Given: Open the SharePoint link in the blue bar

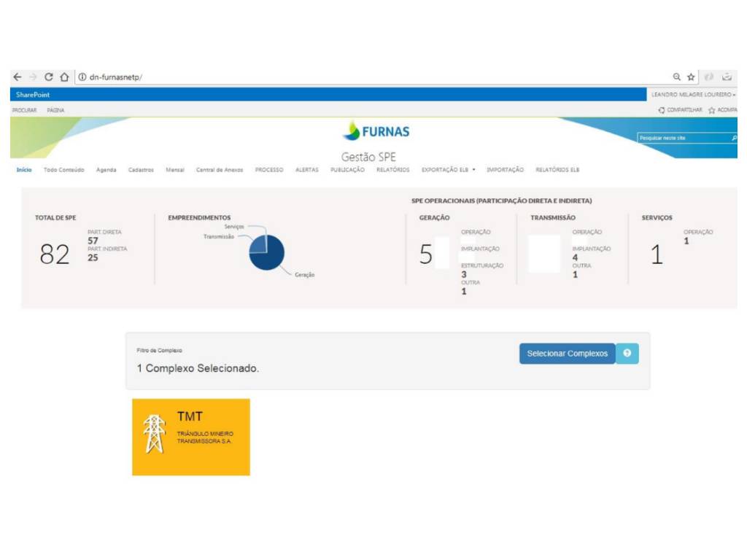Looking at the screenshot, I should (33, 95).
